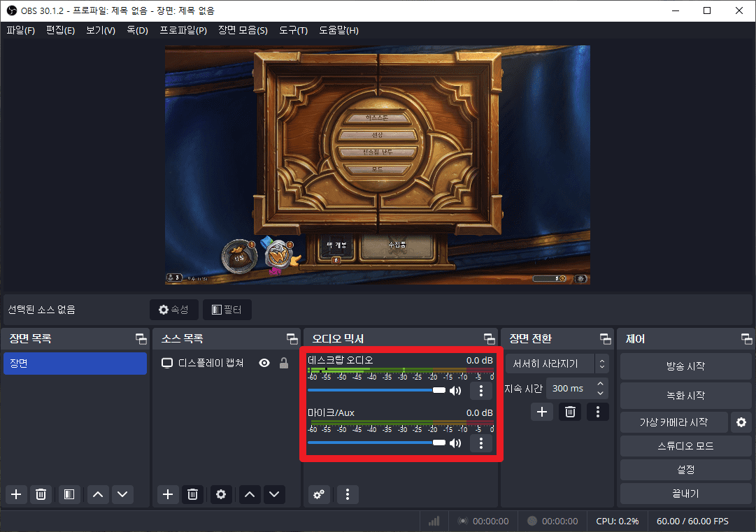The width and height of the screenshot is (756, 532).
Task: Toggle the lock on 디스플레이 캡쳐
Action: 284,363
